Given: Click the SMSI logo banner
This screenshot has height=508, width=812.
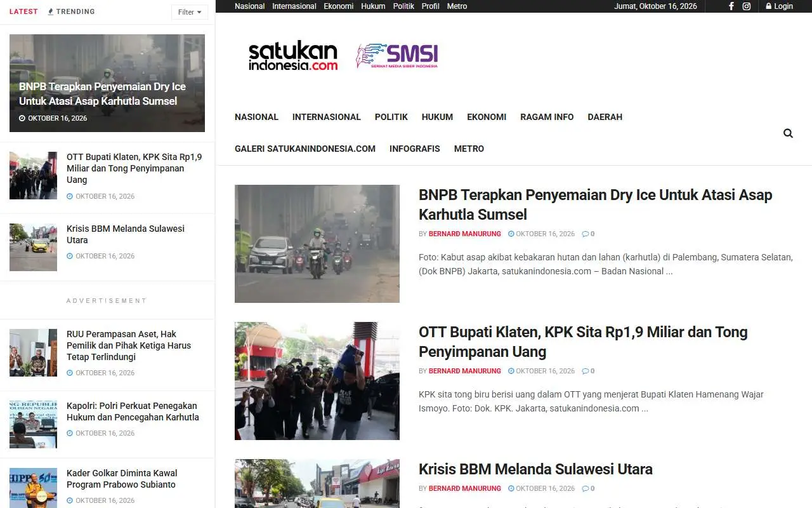Looking at the screenshot, I should (396, 56).
